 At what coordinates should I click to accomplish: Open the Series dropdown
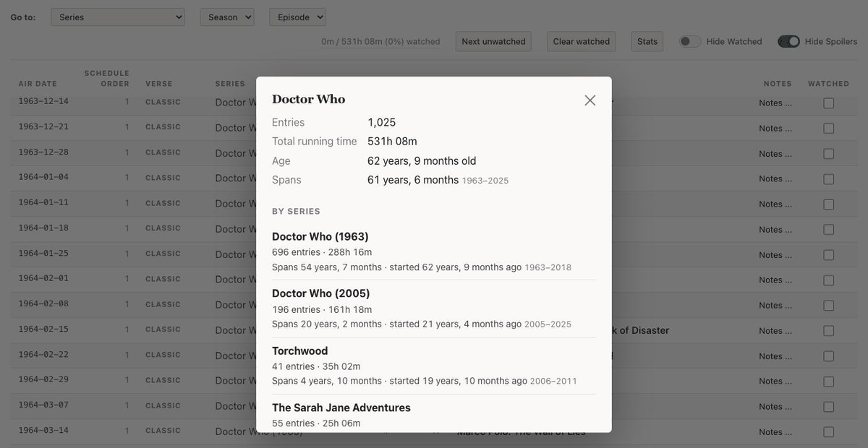point(118,17)
